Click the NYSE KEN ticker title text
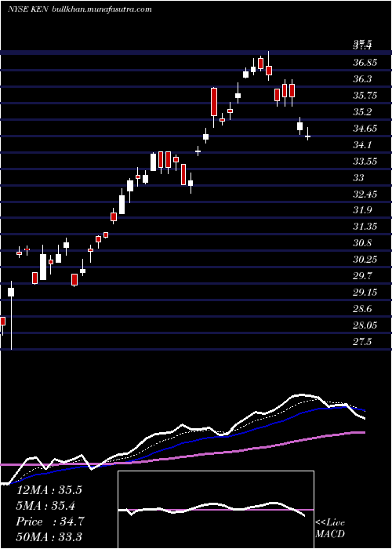The width and height of the screenshot is (392, 549). pyautogui.click(x=28, y=9)
